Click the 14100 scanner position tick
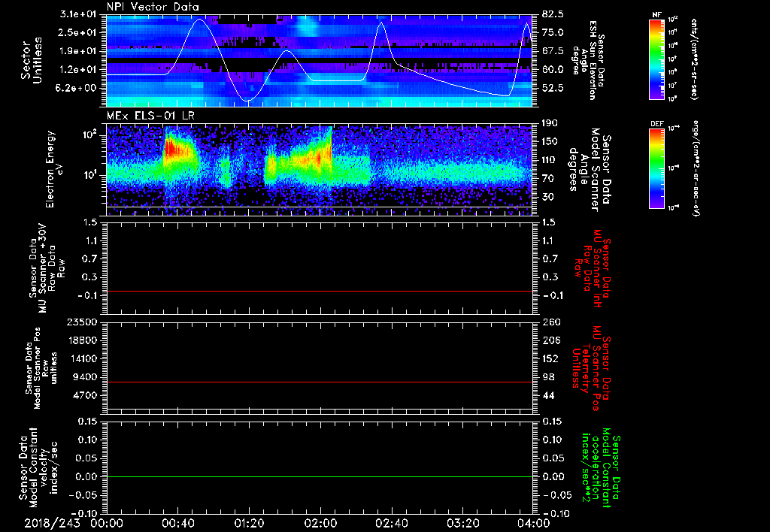The height and width of the screenshot is (532, 770). tap(83, 358)
